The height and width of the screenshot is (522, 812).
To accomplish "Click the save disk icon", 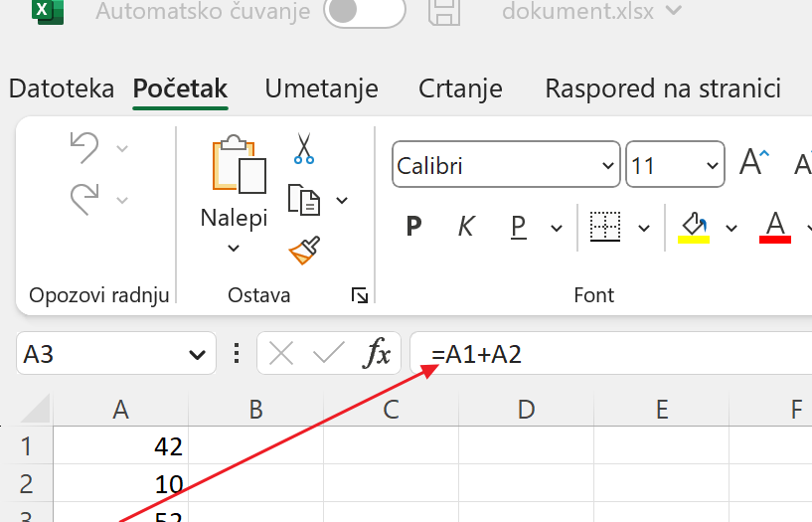I will click(444, 11).
